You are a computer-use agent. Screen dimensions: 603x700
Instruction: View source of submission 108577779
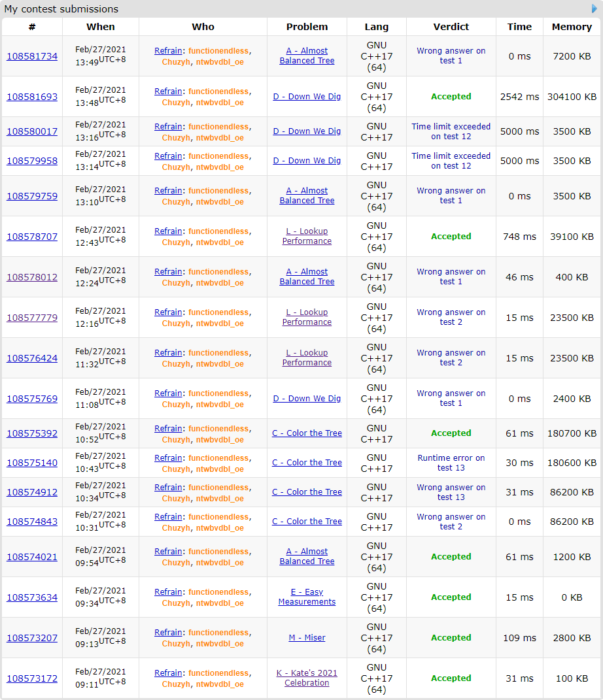pos(32,318)
